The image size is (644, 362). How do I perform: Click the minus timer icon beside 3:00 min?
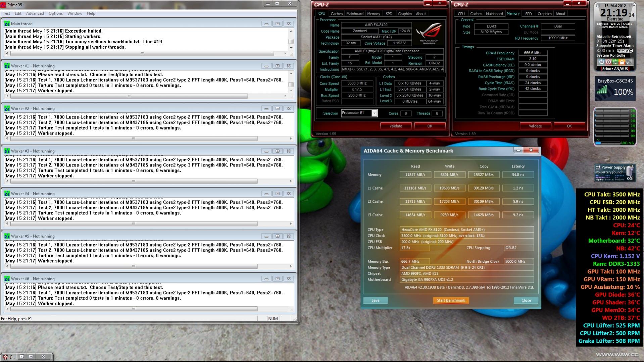pos(623,51)
